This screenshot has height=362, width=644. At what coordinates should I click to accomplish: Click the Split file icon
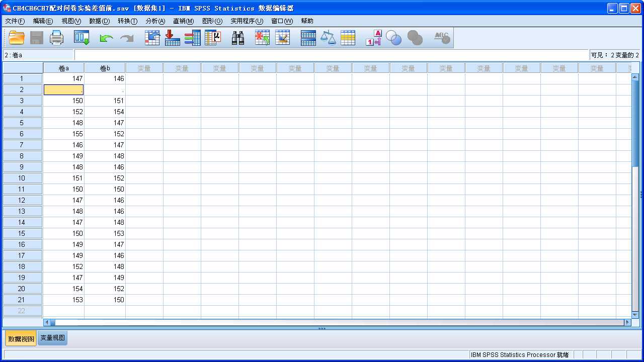tap(308, 38)
